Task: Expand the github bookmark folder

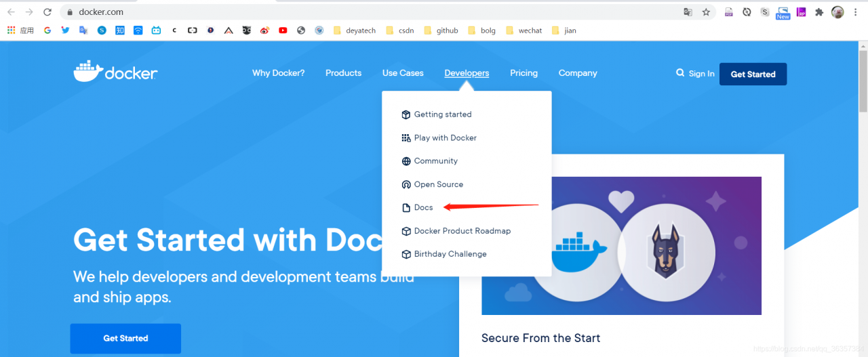Action: coord(441,30)
